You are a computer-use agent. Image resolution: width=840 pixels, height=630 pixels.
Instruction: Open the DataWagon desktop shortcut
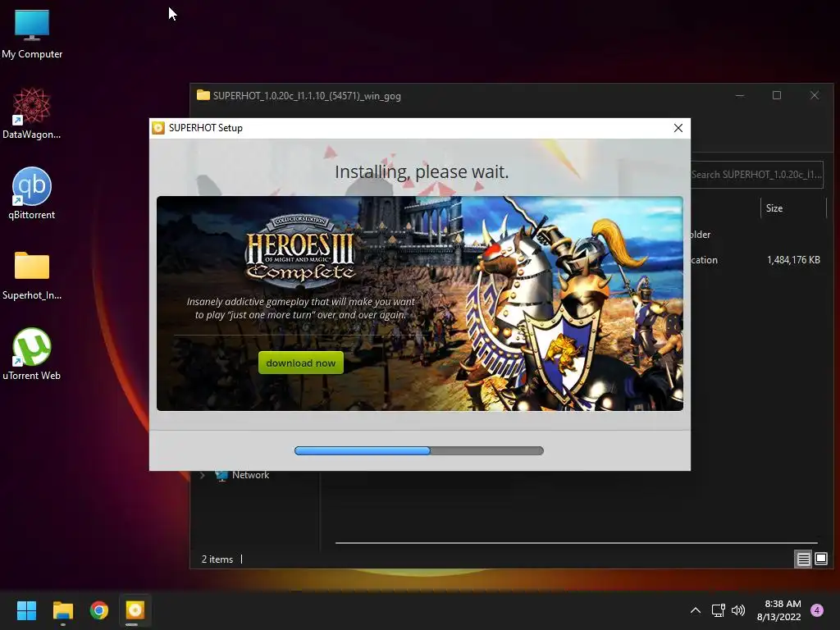[x=32, y=113]
